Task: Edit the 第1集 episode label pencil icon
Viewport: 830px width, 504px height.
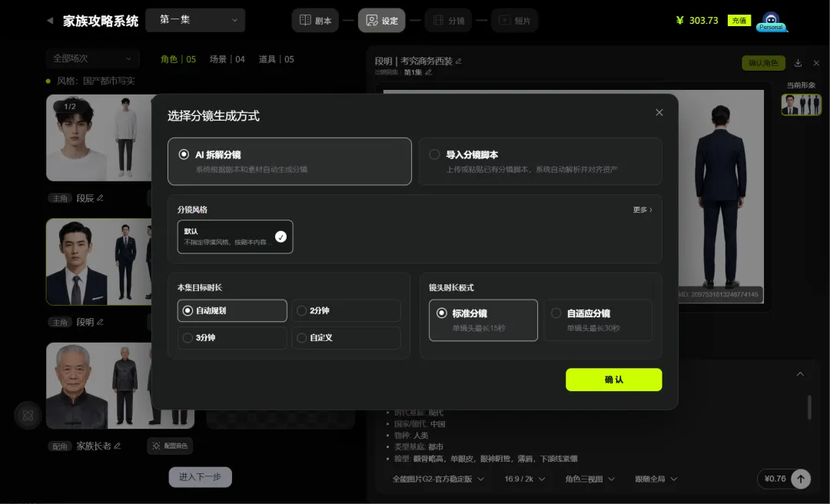Action: tap(429, 72)
